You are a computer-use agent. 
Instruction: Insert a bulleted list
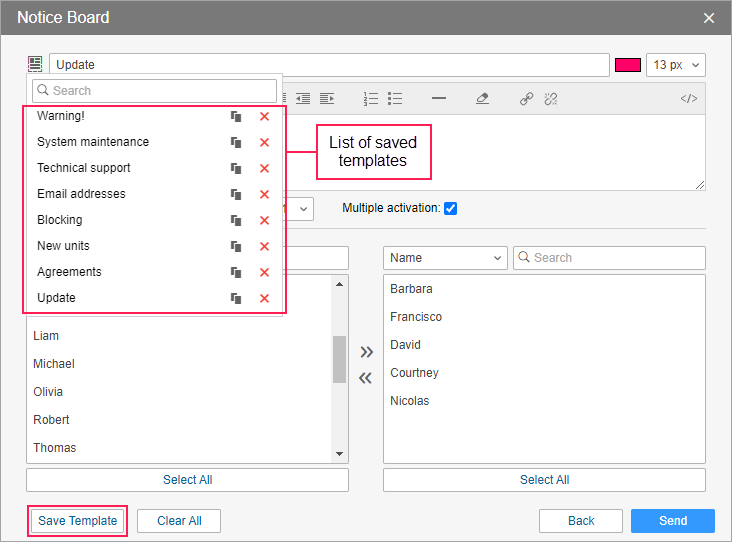395,98
